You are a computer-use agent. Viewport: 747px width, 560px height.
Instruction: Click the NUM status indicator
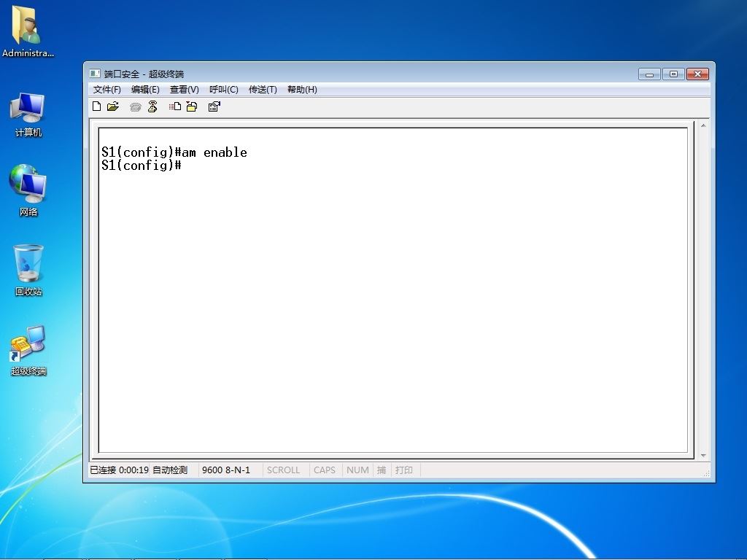click(357, 470)
